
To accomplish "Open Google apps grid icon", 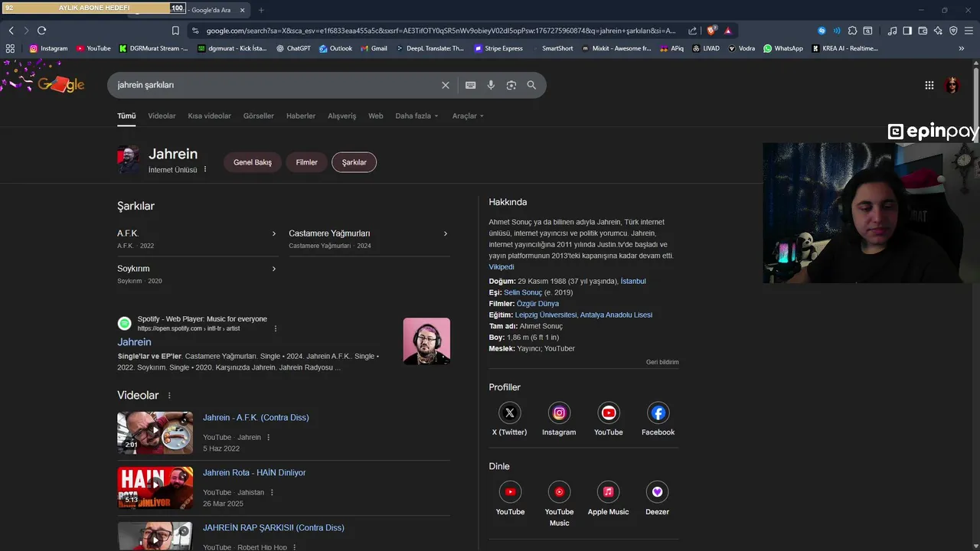I will click(x=929, y=85).
